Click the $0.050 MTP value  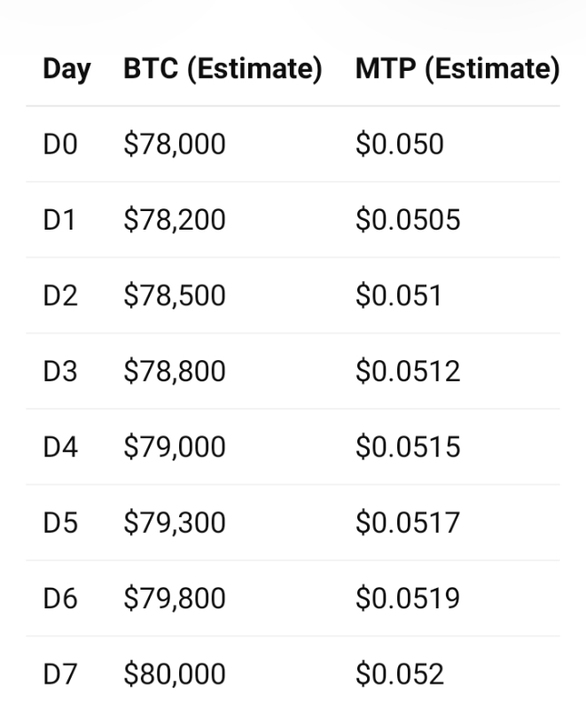coord(399,144)
